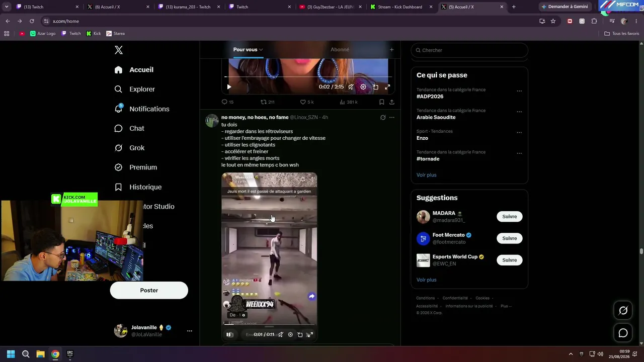Show hidden system tray icons
The image size is (644, 362).
point(571,354)
